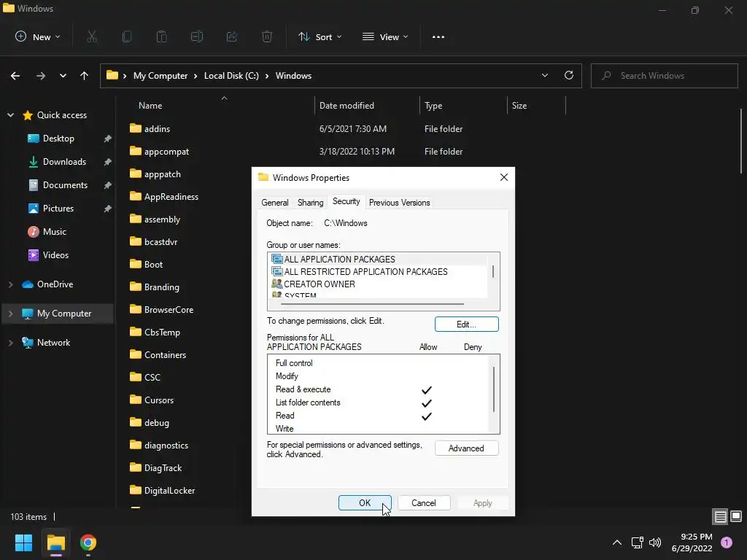Select CREATOR OWNER in group list
Screen dimensions: 747x560
point(379,284)
